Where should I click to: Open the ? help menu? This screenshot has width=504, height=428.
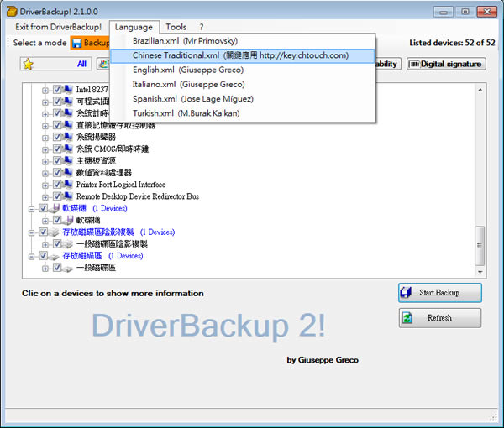click(x=202, y=27)
